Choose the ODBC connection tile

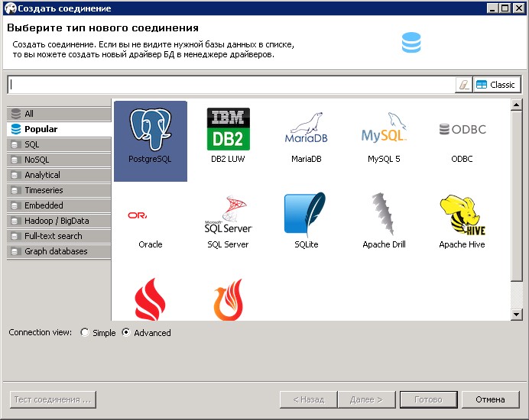[462, 141]
